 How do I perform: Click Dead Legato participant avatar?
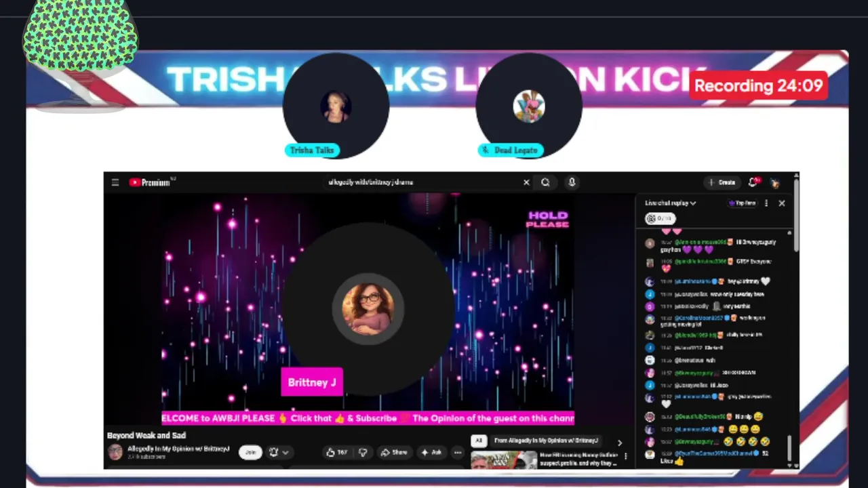point(529,106)
